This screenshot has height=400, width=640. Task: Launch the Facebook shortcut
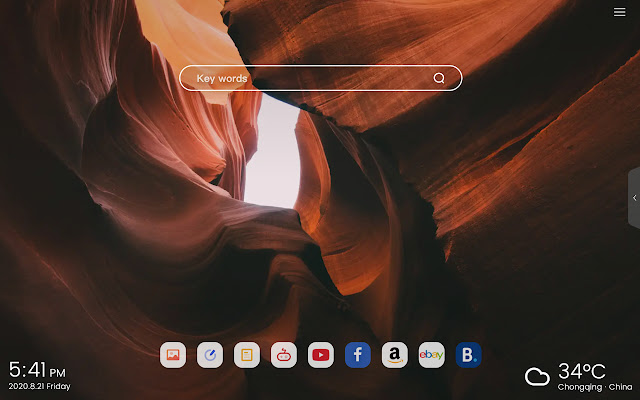pyautogui.click(x=358, y=355)
